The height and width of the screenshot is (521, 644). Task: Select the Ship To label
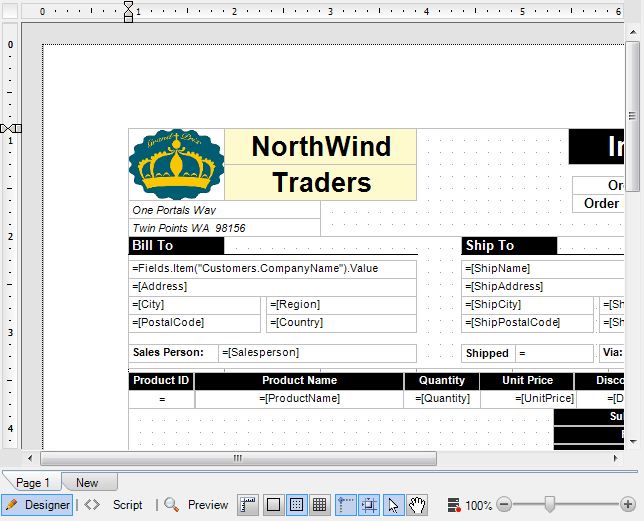(509, 246)
